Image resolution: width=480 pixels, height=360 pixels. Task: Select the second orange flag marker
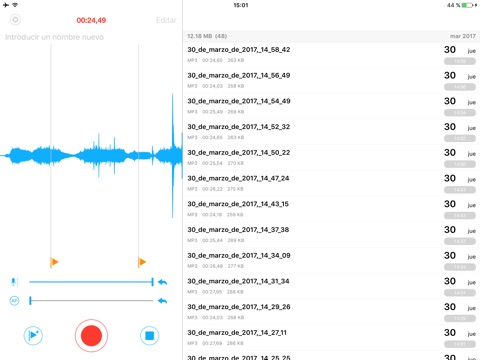(142, 262)
